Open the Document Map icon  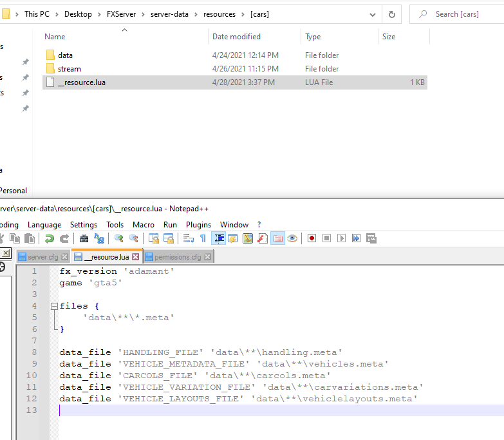click(248, 238)
